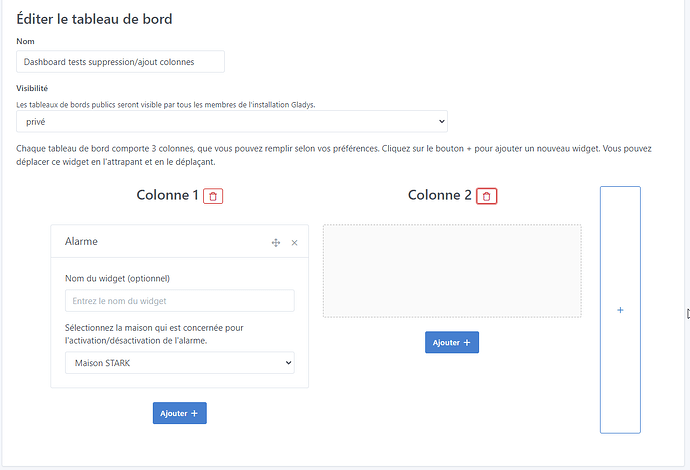This screenshot has height=470, width=690.
Task: Open the Visibilité 'privé' dropdown
Action: 231,121
